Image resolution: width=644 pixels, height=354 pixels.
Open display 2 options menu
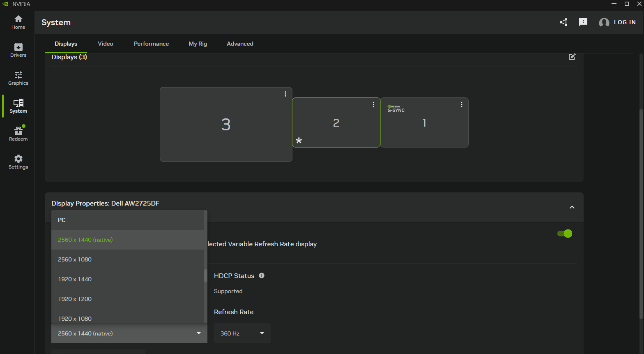pyautogui.click(x=373, y=104)
